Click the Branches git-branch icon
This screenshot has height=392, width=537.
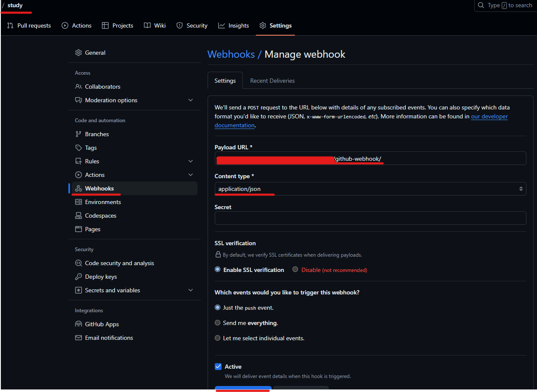click(79, 134)
